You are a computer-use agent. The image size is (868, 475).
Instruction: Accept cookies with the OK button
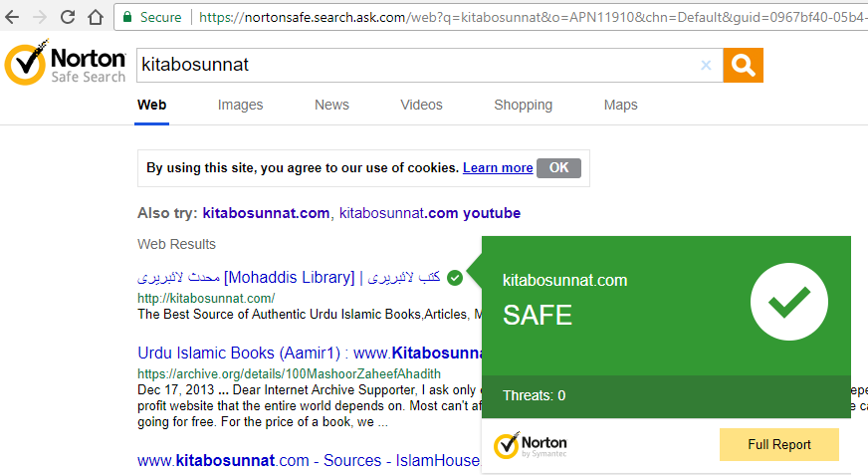pos(558,167)
